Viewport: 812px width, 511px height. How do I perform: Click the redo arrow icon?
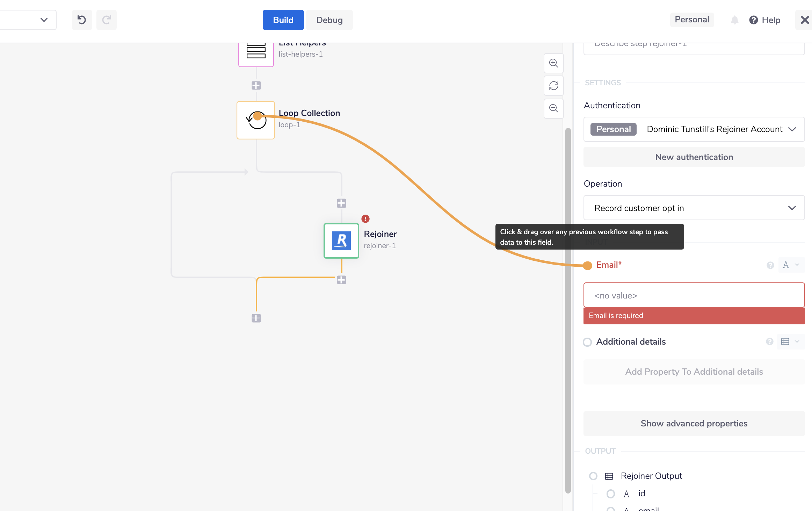click(107, 20)
